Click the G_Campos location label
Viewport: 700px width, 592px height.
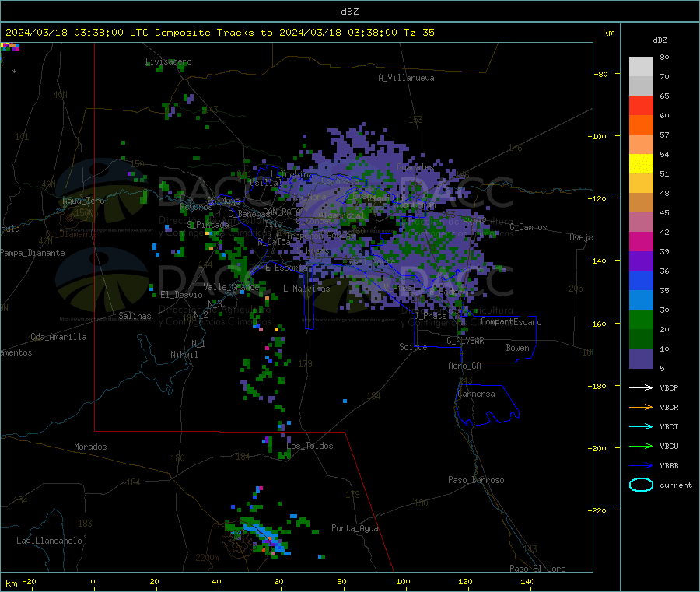click(x=528, y=227)
